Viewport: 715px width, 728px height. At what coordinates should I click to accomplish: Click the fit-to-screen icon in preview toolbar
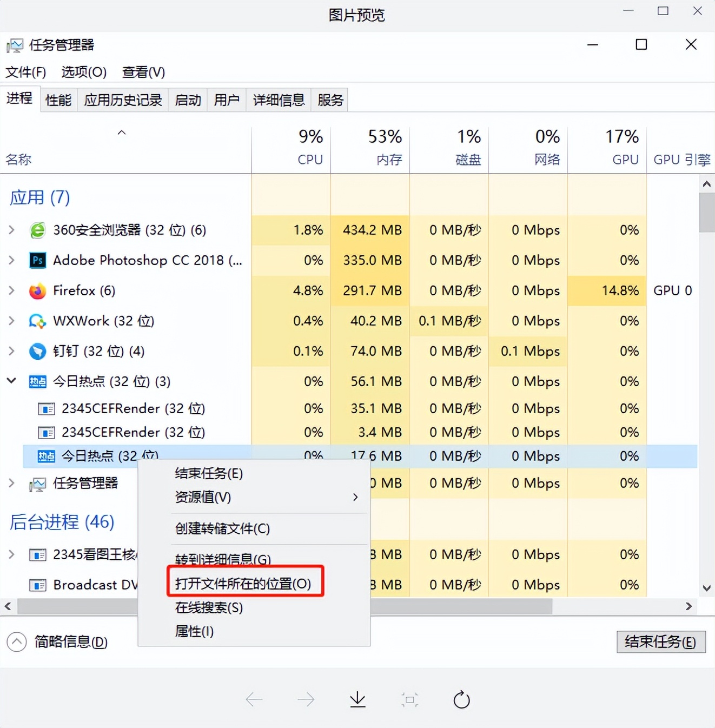(x=409, y=699)
